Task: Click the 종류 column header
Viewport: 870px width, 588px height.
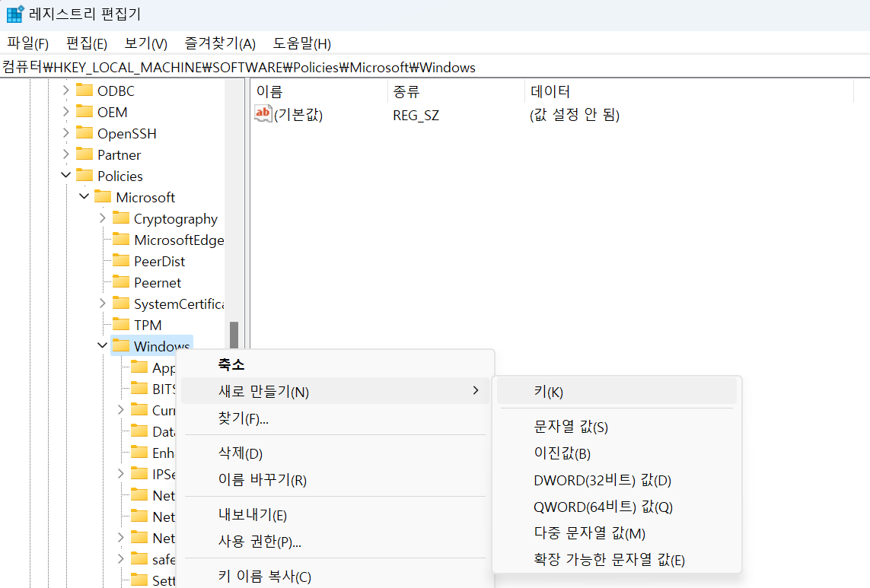Action: point(455,91)
